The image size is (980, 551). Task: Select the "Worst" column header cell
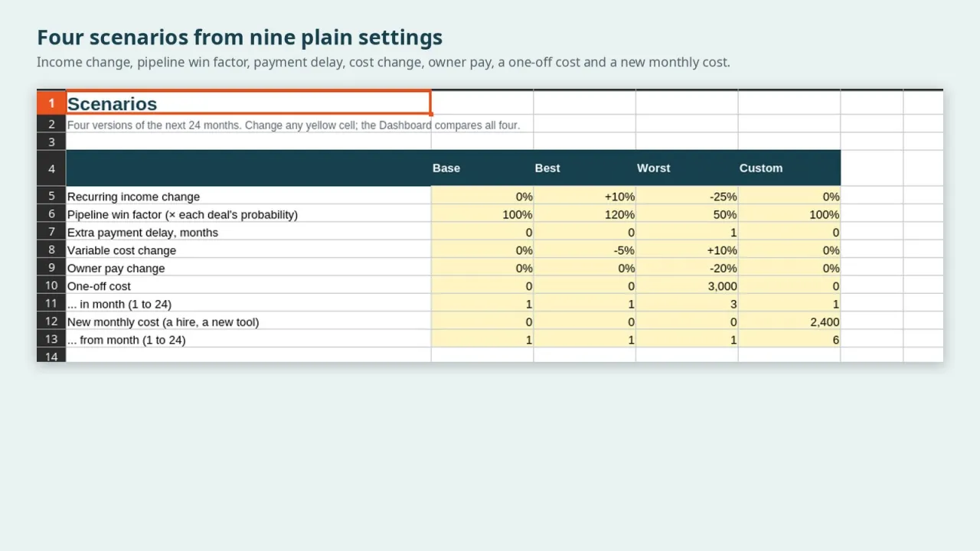coord(687,168)
